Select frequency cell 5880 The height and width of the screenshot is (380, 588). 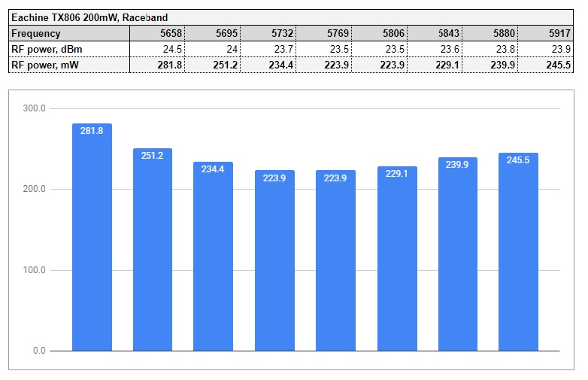pyautogui.click(x=490, y=33)
